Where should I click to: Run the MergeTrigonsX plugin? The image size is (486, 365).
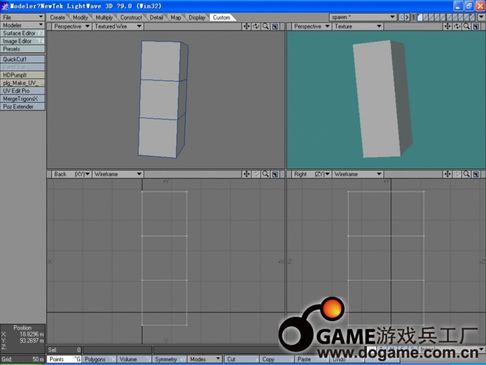23,99
